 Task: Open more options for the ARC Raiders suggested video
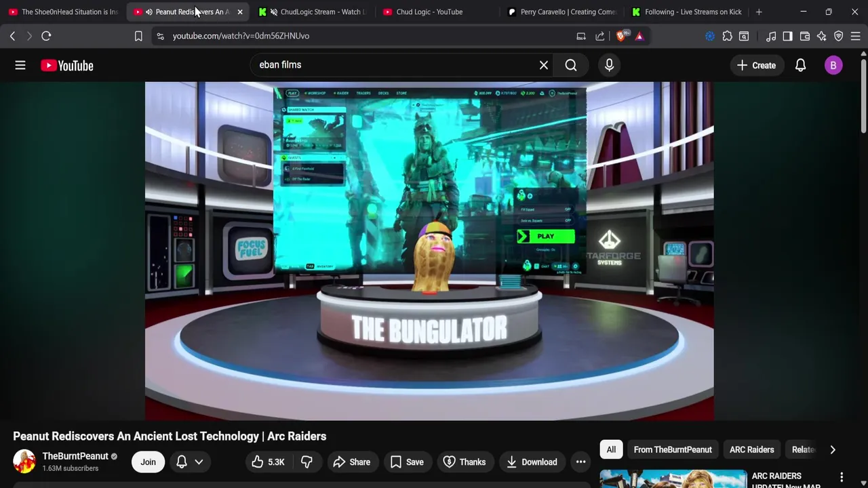(842, 477)
